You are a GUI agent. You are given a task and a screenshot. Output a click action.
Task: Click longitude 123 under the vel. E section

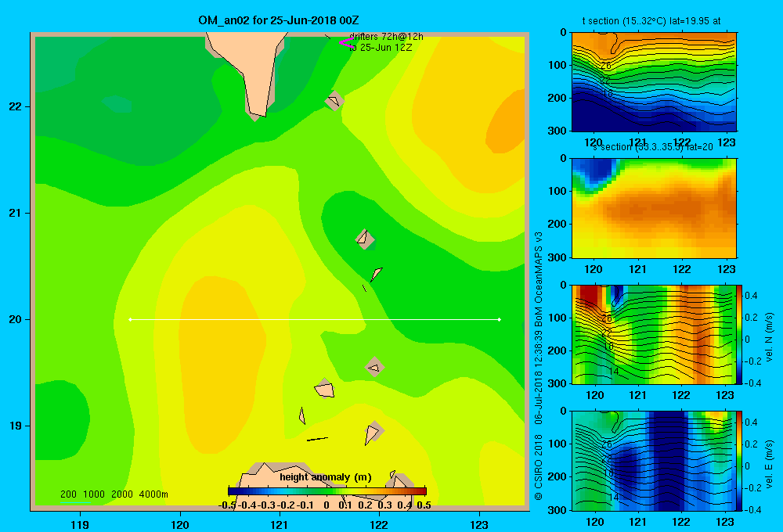[x=725, y=522]
